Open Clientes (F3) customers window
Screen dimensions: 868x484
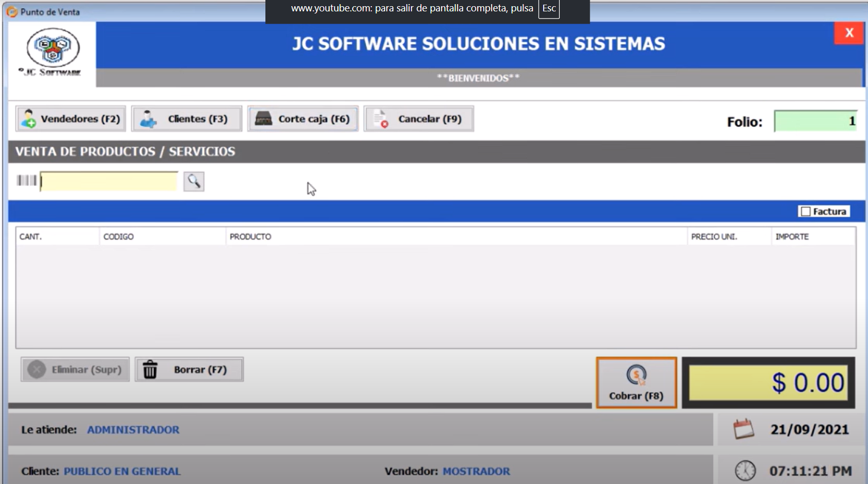[x=186, y=119]
